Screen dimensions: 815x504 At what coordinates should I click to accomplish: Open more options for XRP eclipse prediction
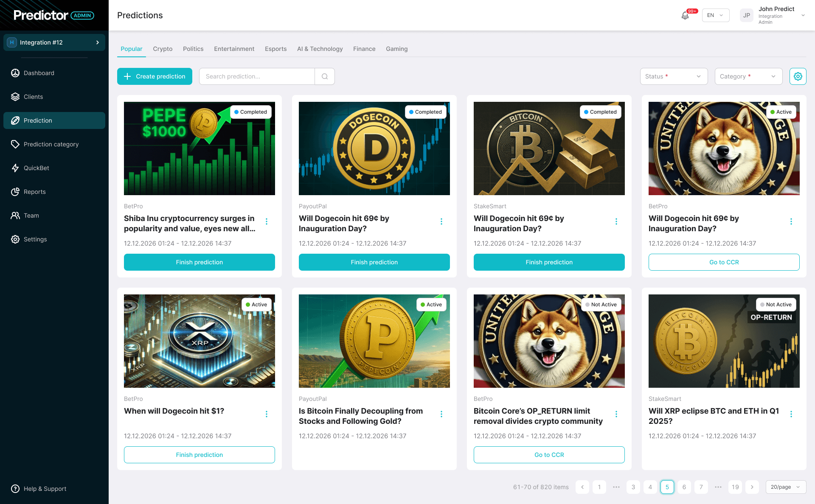791,414
